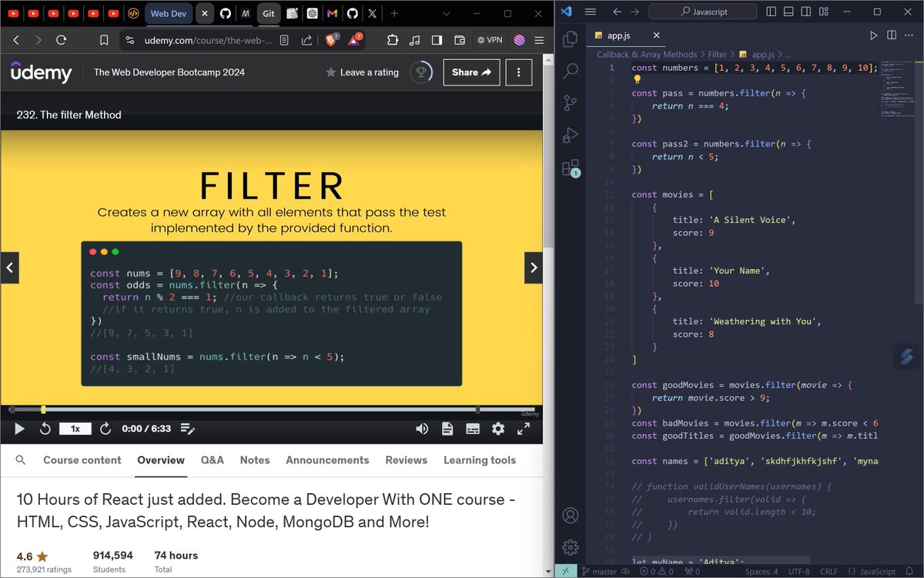Open the Filter breadcrumb folder

[x=717, y=55]
